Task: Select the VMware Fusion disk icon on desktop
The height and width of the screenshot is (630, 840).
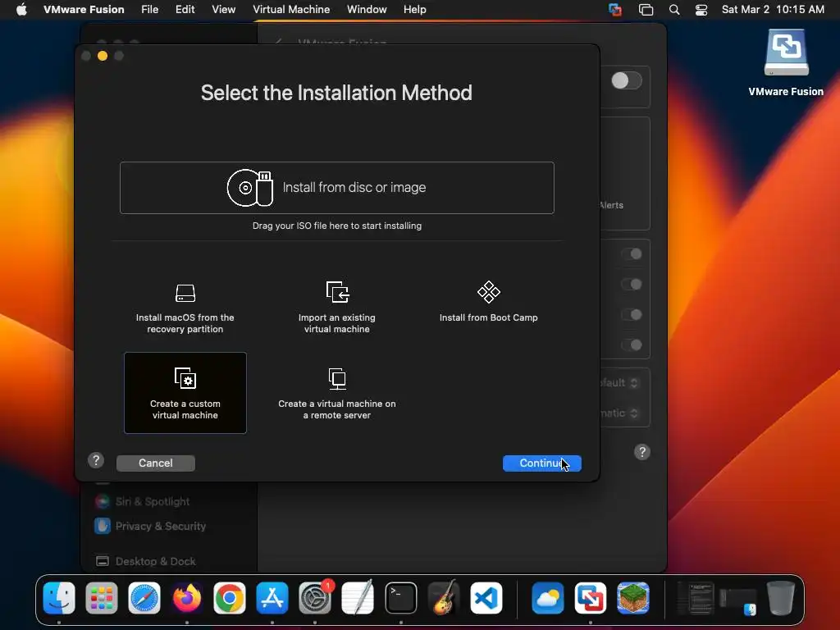Action: pos(786,52)
